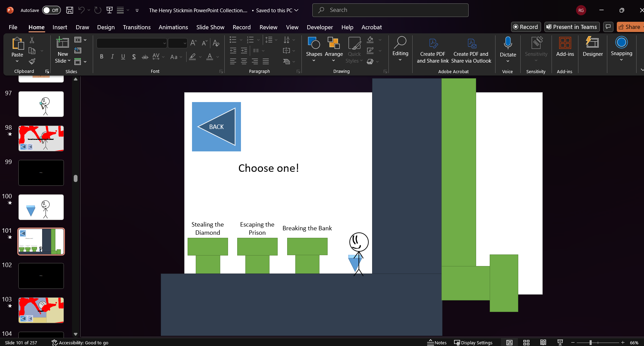Select slide 100 thumbnail

pyautogui.click(x=41, y=207)
